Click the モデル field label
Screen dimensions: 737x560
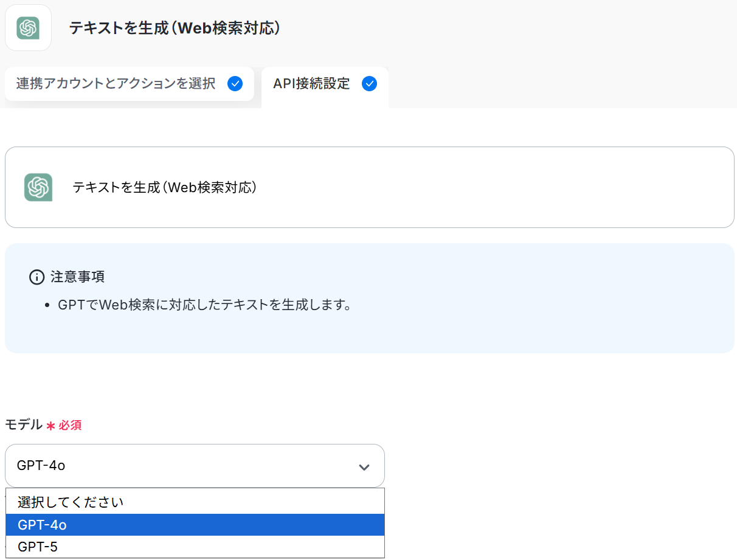24,424
